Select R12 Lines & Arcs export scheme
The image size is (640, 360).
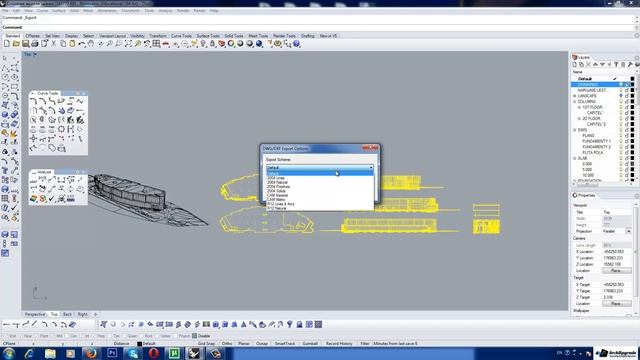(x=320, y=204)
